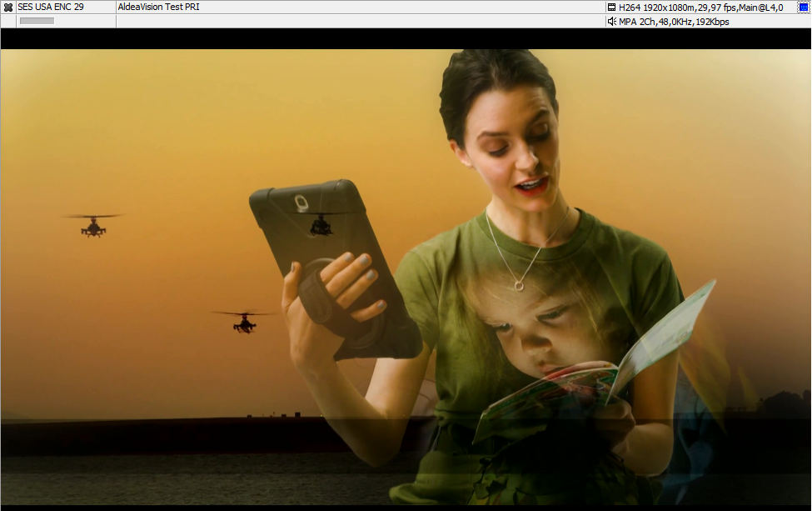Click the blue grid icon at far right
Viewport: 812px width, 511px height.
804,8
